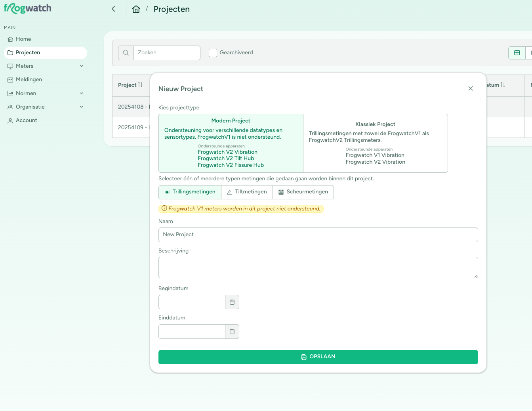Click the Frogwatch logo

pyautogui.click(x=28, y=8)
